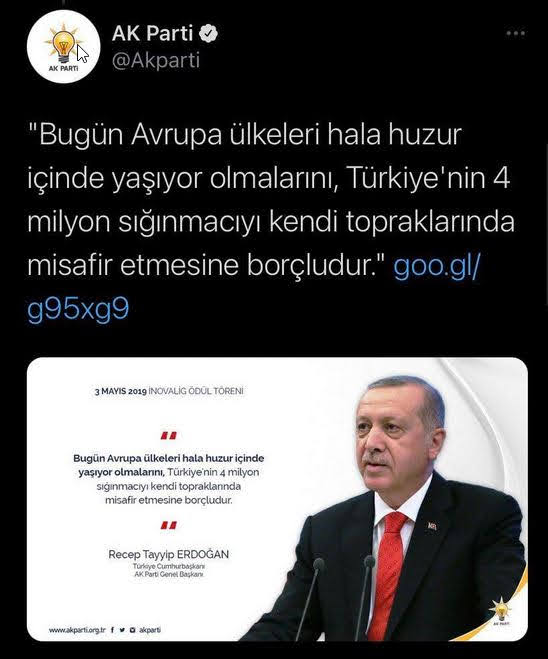Viewport: 548px width, 659px height.
Task: Click the red opening quotation mark icon
Action: pyautogui.click(x=169, y=435)
